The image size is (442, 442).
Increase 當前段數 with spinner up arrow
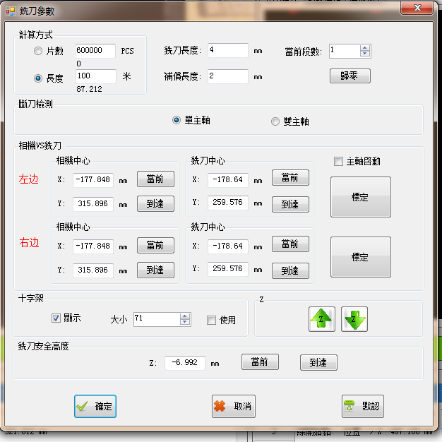[365, 48]
